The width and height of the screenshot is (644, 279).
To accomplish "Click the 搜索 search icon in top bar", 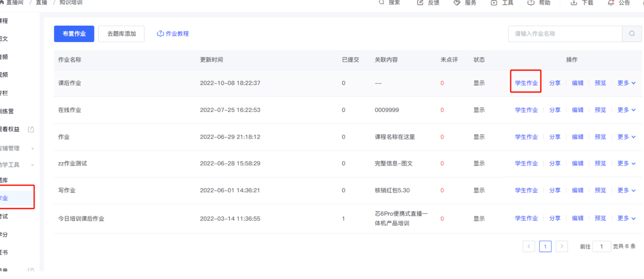I will coord(382,3).
